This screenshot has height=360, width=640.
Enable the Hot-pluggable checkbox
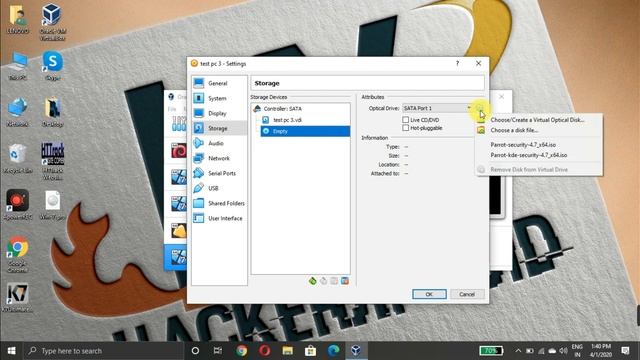pos(405,128)
